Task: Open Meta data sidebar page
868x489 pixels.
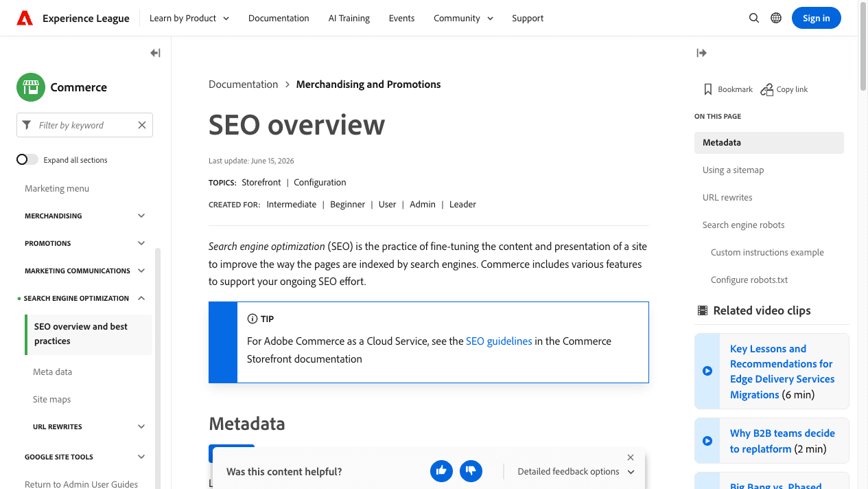Action: 52,372
